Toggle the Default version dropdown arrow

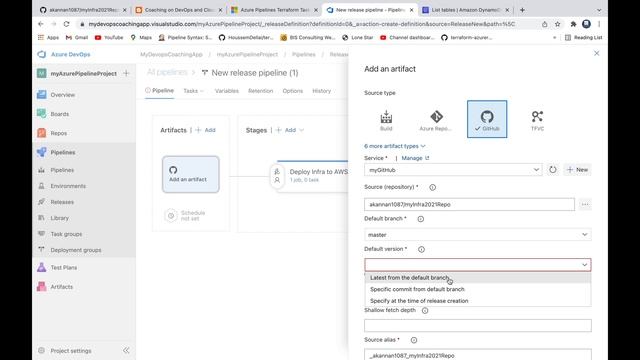[x=584, y=265]
